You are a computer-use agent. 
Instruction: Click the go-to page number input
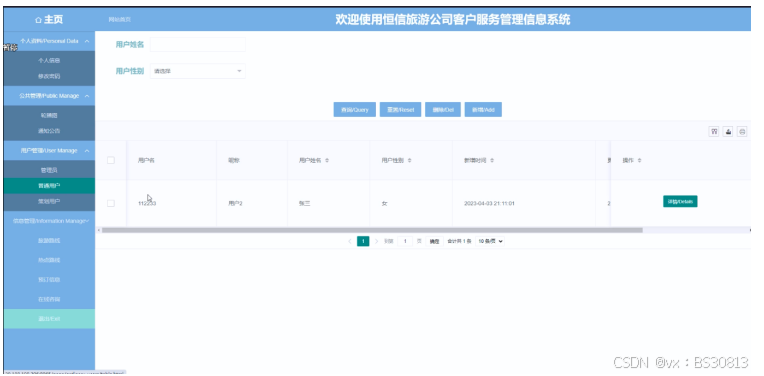[405, 241]
